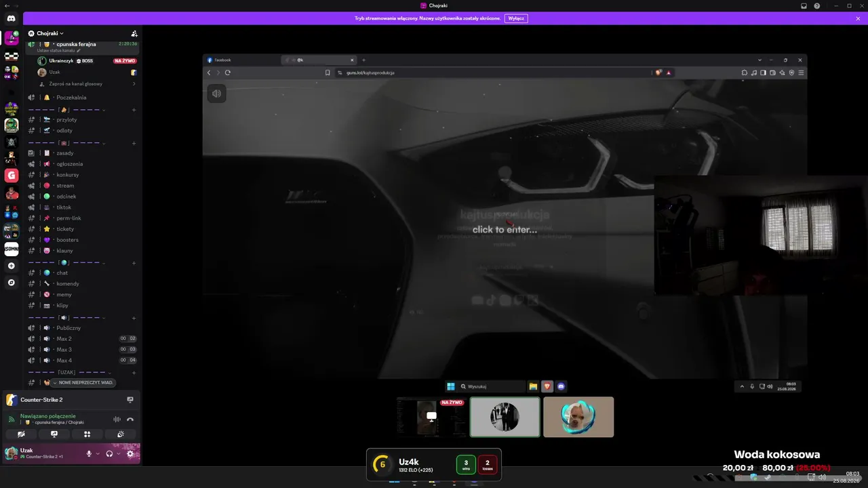Create channel in the UZAK category
Screen dimensions: 868x488
pos(134,372)
